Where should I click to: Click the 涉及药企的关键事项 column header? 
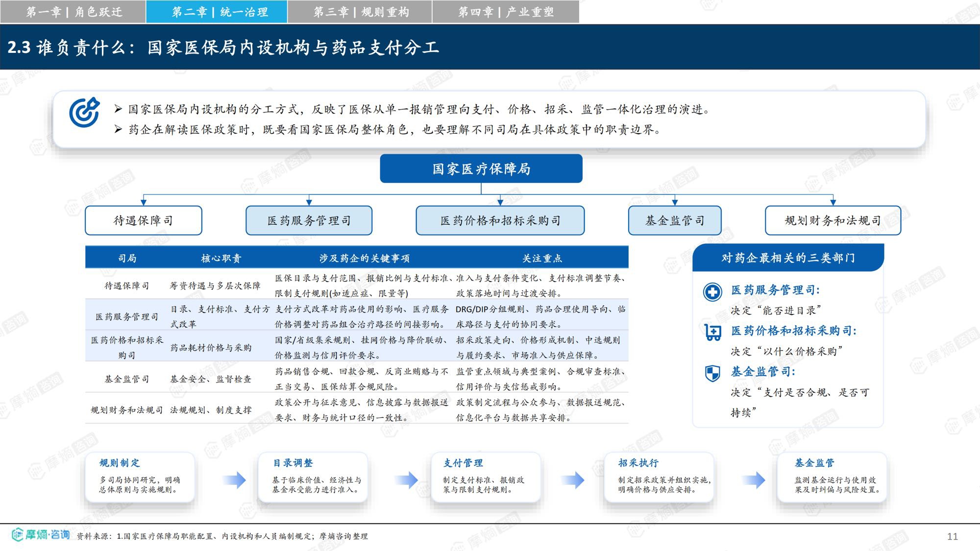[365, 258]
